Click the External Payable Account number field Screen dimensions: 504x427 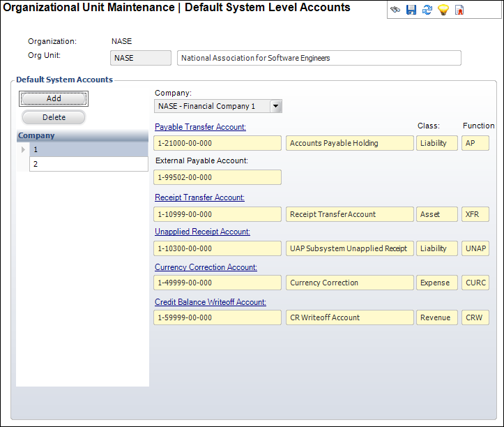pos(217,177)
